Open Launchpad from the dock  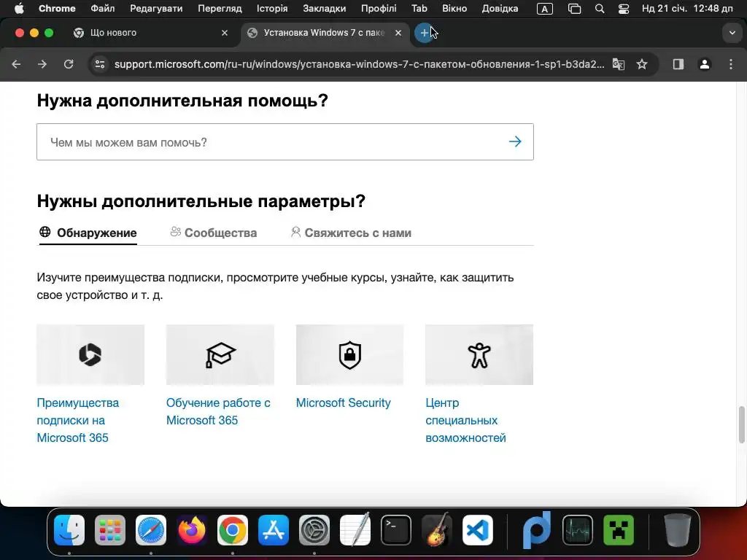click(x=110, y=530)
